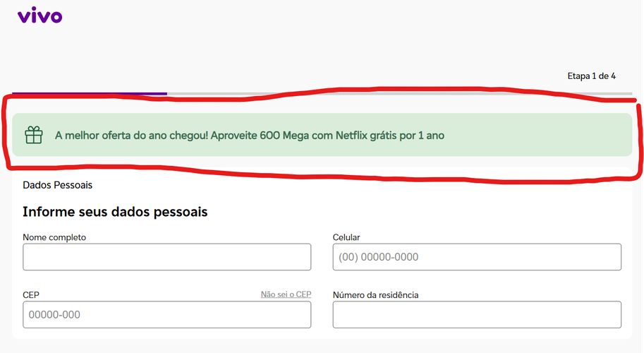The image size is (644, 353).
Task: Focus the Nome completo input field
Action: pos(166,257)
